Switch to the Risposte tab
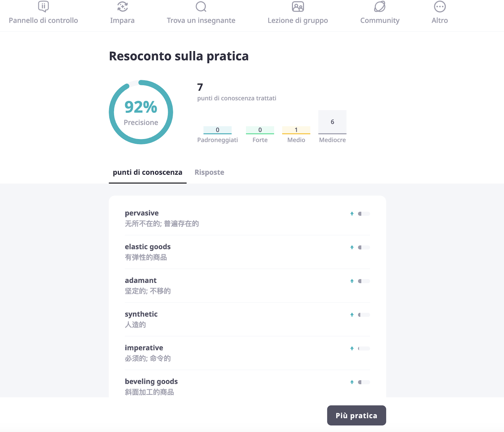The image size is (504, 432). (209, 172)
